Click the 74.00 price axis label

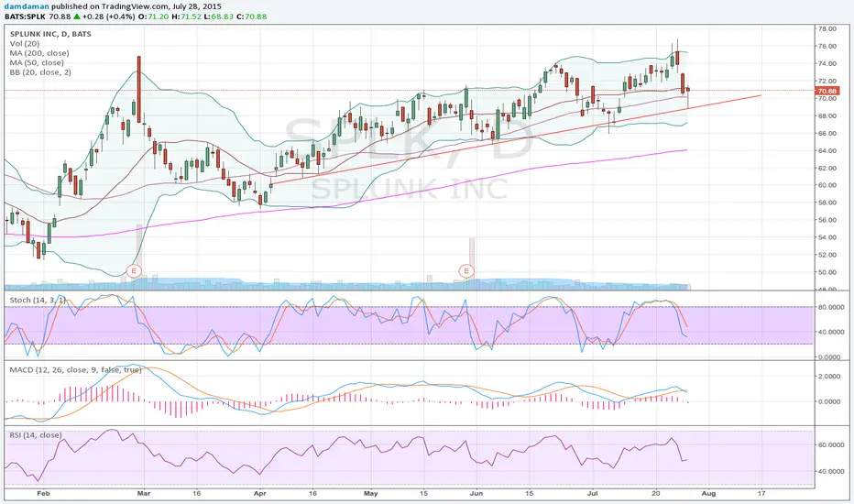click(x=827, y=64)
